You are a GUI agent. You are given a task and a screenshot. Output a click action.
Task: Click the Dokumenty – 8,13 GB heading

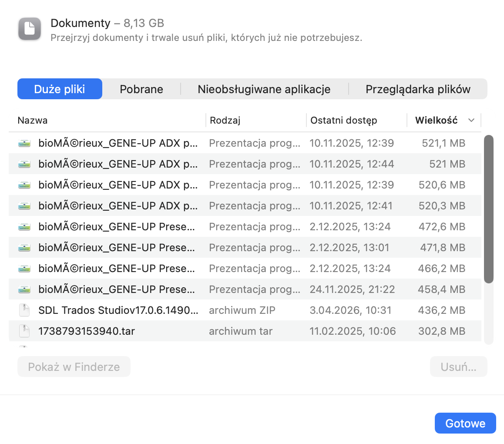pyautogui.click(x=108, y=23)
